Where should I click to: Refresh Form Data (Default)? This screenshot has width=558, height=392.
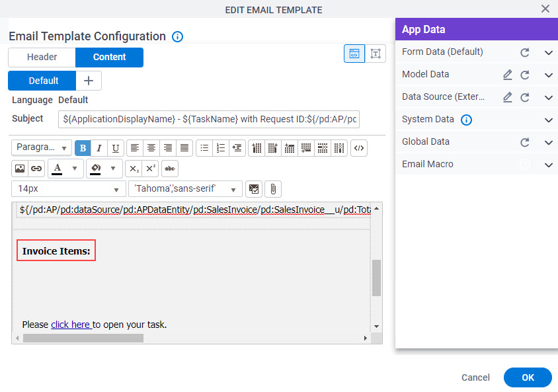pyautogui.click(x=524, y=53)
